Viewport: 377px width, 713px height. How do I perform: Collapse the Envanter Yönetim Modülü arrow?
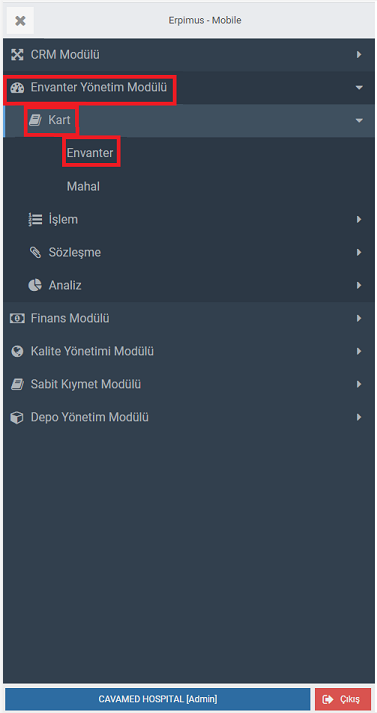(x=359, y=87)
